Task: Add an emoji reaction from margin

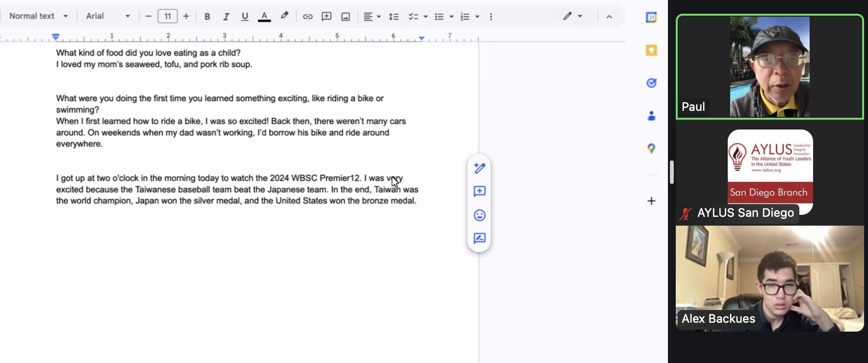Action: [480, 215]
